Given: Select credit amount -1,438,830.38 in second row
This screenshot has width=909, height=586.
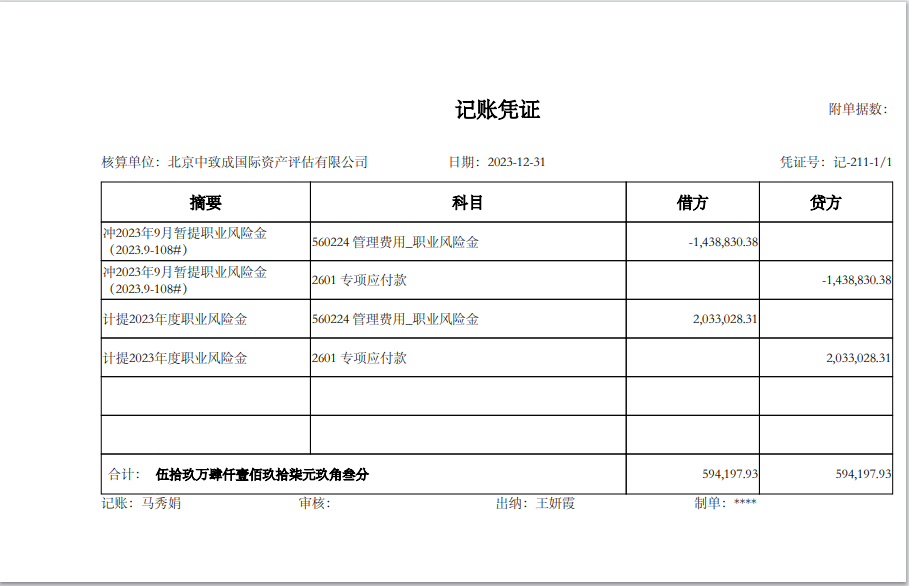Looking at the screenshot, I should point(856,281).
